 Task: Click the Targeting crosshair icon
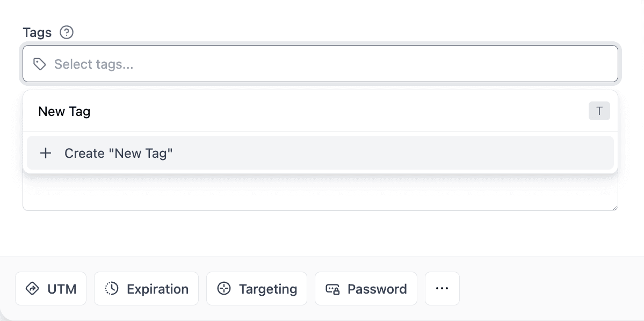click(223, 289)
